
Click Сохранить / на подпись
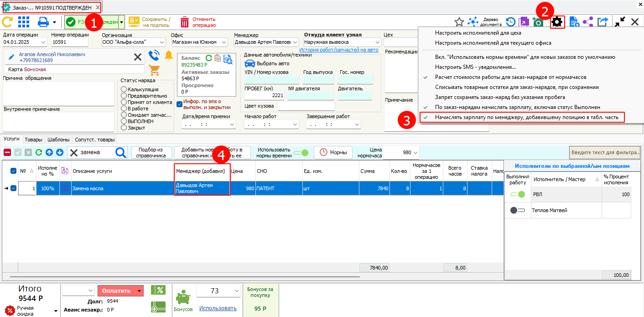150,22
